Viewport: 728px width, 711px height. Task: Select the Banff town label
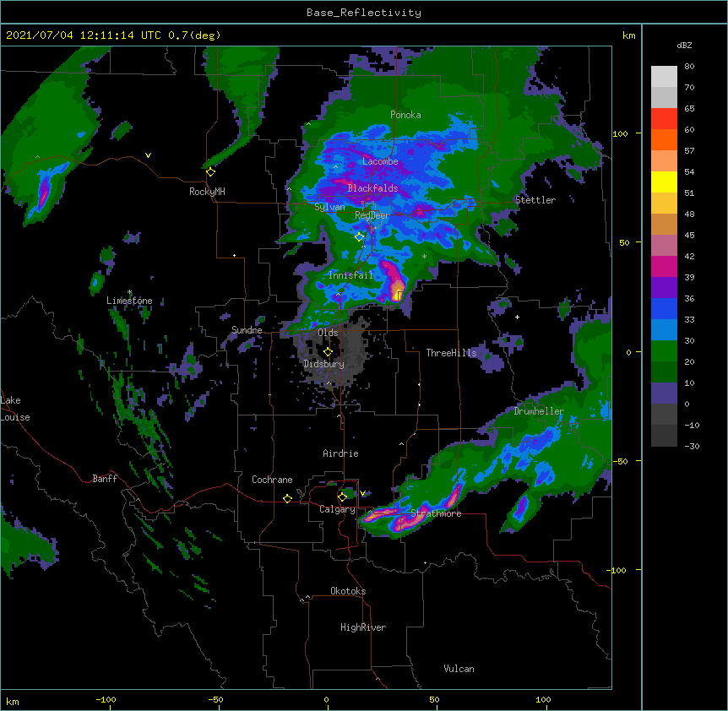coord(105,479)
